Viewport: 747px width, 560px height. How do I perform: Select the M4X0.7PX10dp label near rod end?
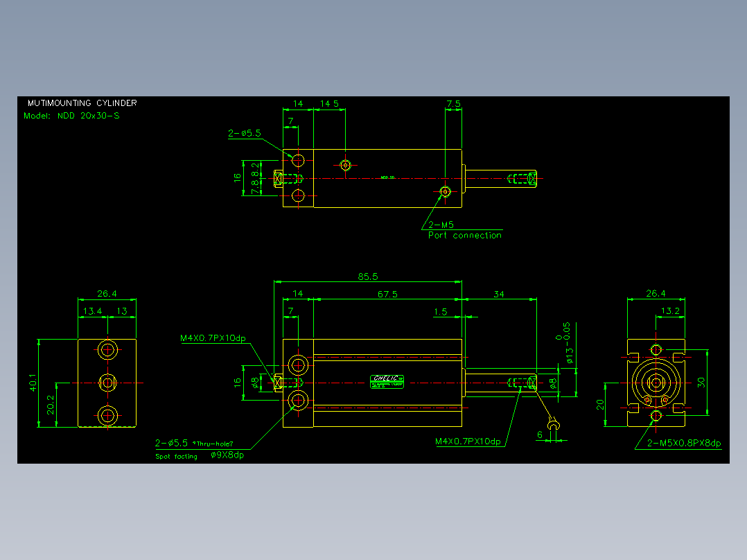tap(468, 441)
